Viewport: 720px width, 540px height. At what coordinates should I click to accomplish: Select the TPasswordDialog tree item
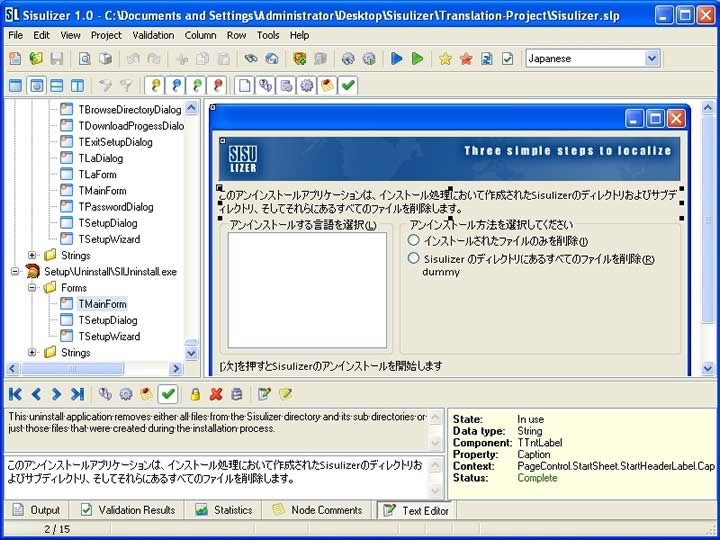pos(116,207)
